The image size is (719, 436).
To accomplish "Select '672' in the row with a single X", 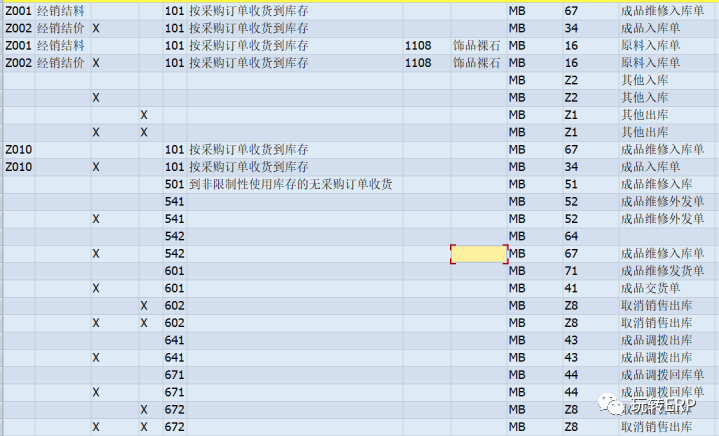I will pyautogui.click(x=174, y=410).
